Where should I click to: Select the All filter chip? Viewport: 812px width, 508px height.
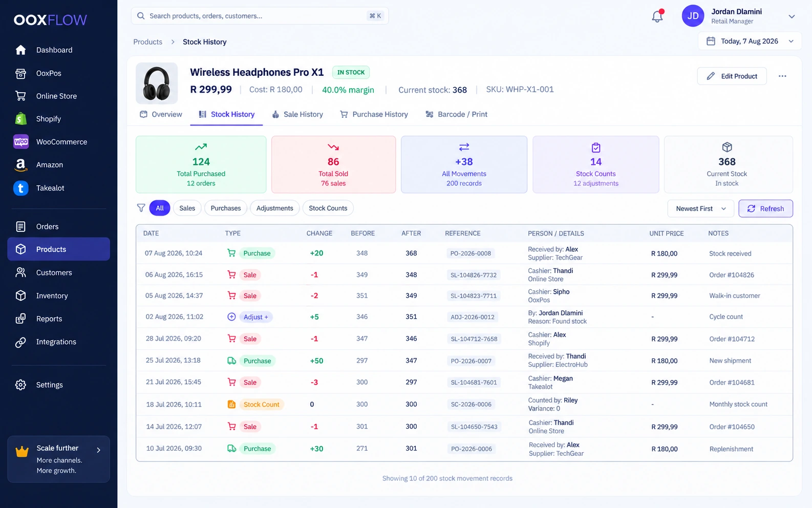160,208
